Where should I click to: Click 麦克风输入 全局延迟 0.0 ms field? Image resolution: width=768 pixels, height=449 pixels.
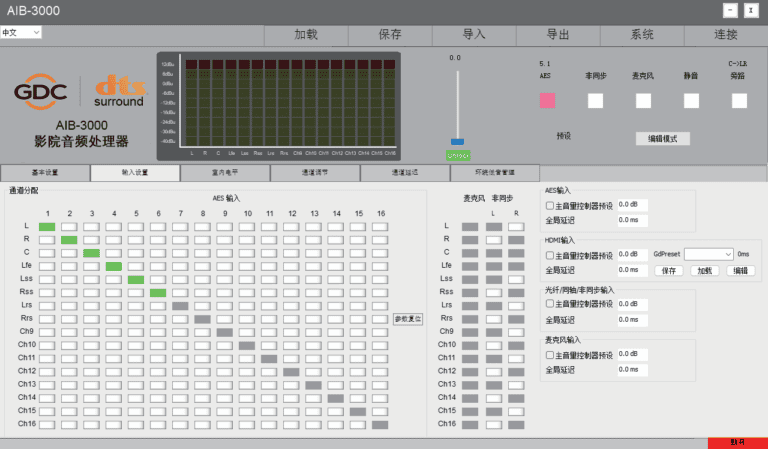point(632,370)
